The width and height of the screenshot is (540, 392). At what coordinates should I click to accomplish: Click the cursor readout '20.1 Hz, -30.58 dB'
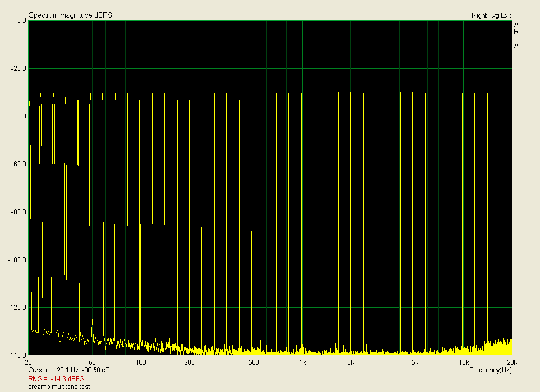pos(84,370)
